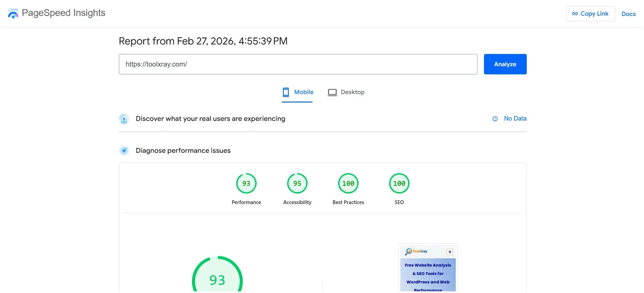Click the No Data link
The width and height of the screenshot is (644, 293).
tap(515, 118)
